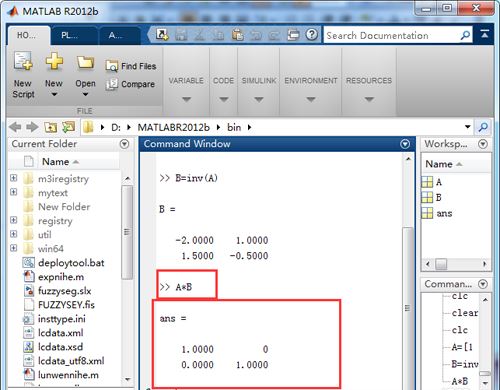Click the Workspace horizontal scrollbar thumb
Screen dimensions: 500x390
(x=441, y=264)
